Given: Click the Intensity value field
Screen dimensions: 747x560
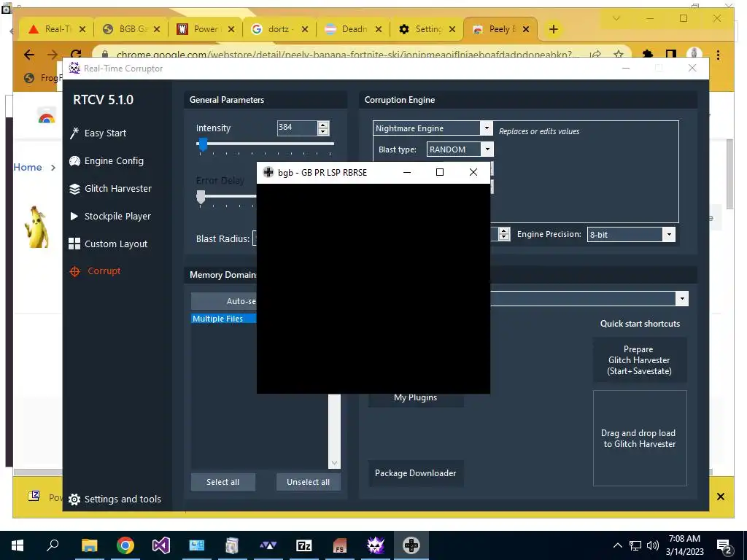Looking at the screenshot, I should point(297,128).
